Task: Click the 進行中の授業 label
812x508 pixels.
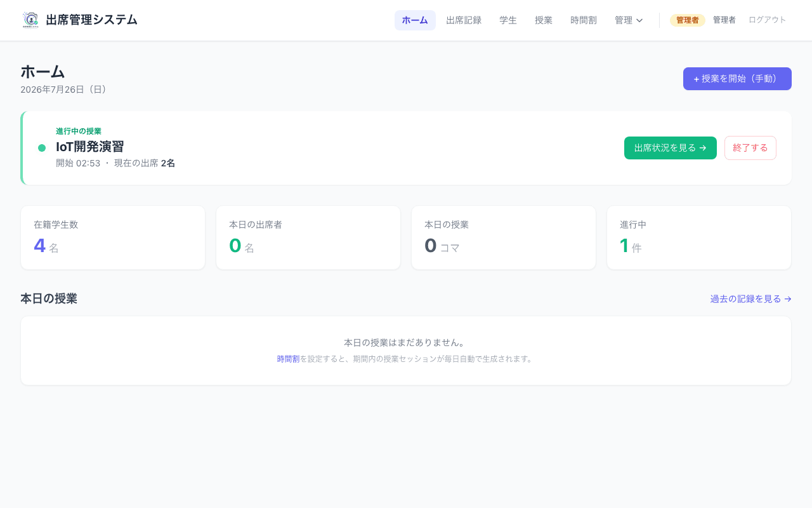Action: coord(79,131)
